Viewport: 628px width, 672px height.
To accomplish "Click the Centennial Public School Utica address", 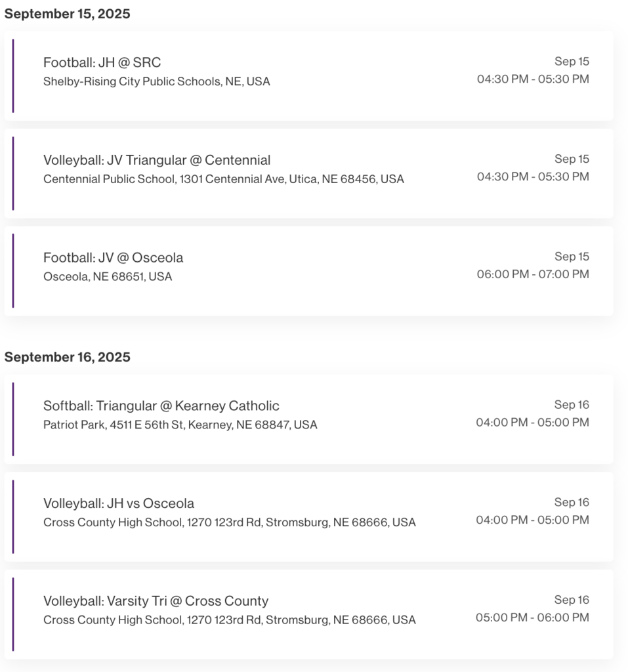I will (224, 178).
